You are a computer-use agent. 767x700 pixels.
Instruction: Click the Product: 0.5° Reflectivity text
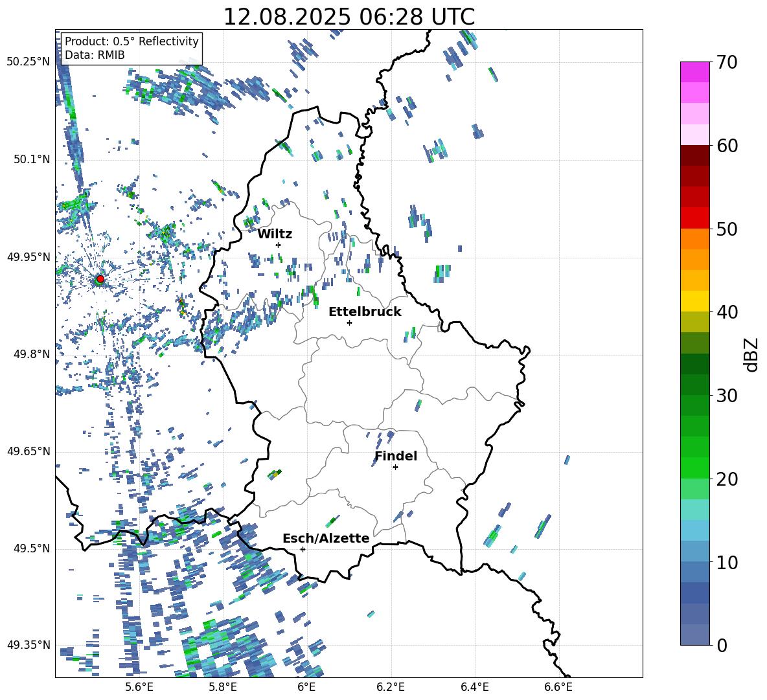[132, 41]
